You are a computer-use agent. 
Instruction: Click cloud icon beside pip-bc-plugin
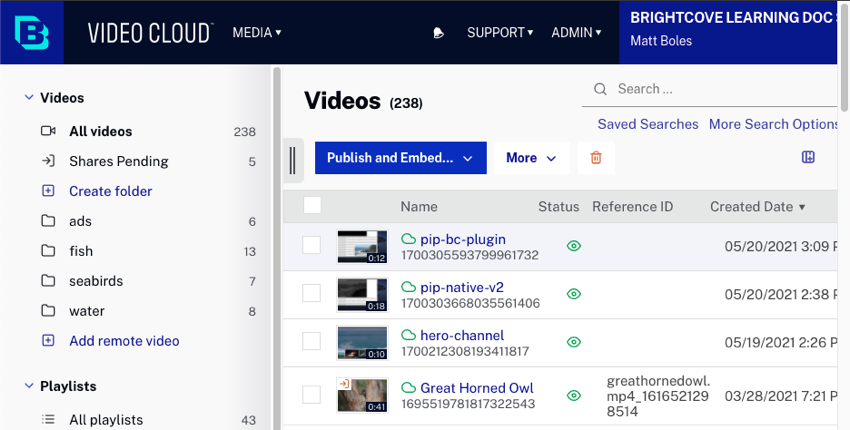[408, 239]
